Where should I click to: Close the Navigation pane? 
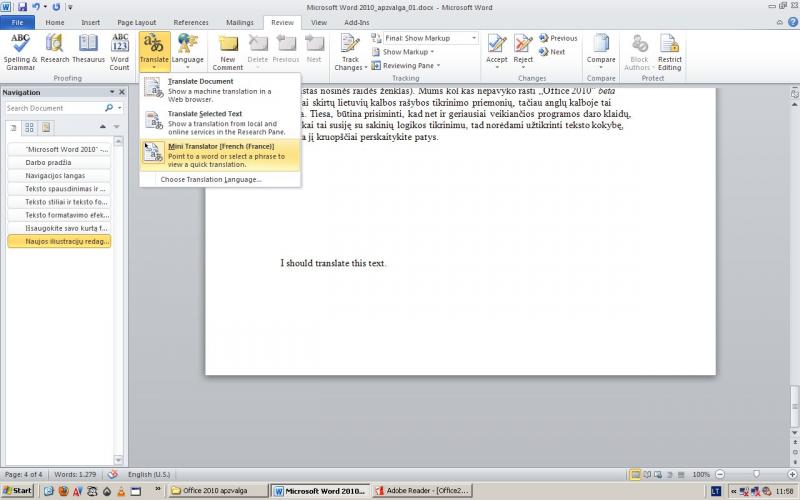(122, 92)
